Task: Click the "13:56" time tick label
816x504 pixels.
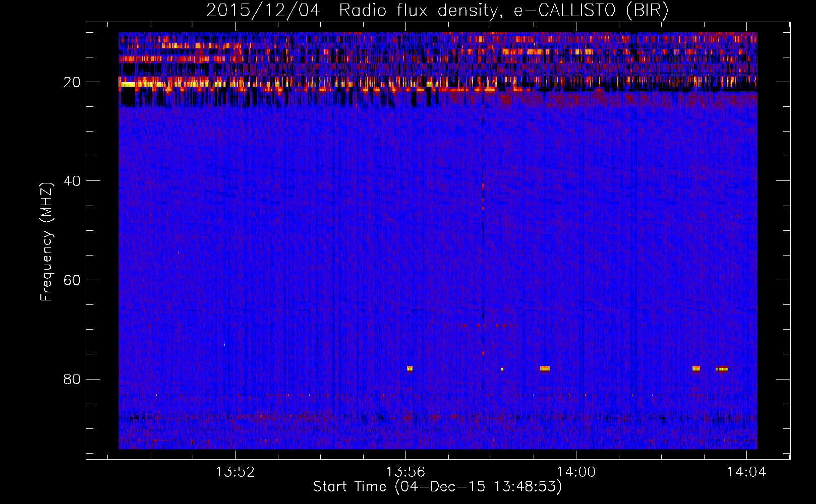Action: pos(405,472)
